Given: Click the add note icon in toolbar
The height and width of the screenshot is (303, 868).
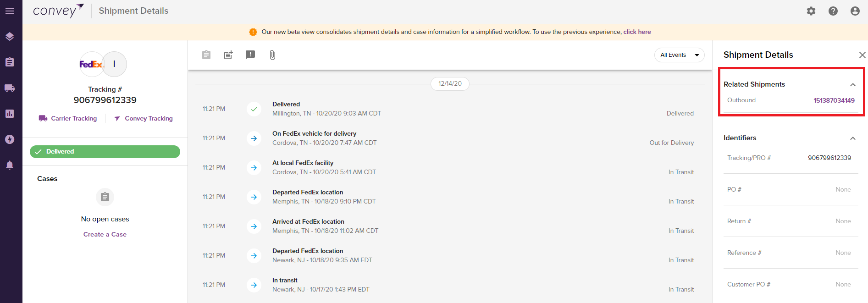Looking at the screenshot, I should pos(228,55).
